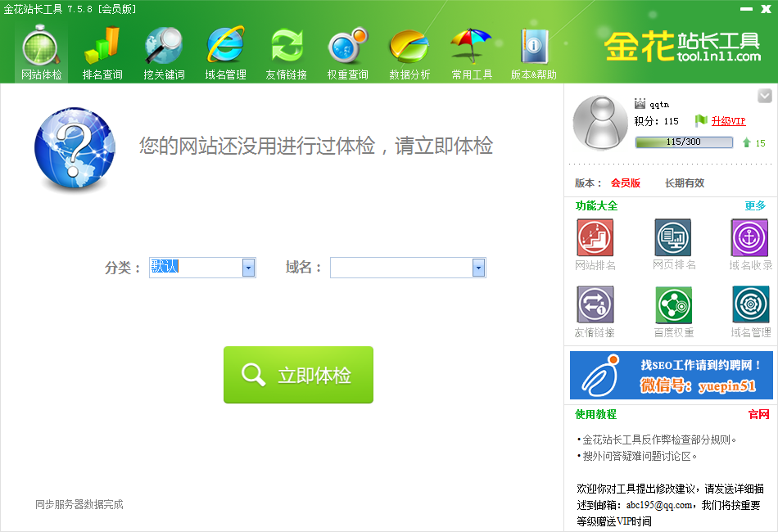Expand the 域名 dropdown list

[478, 268]
